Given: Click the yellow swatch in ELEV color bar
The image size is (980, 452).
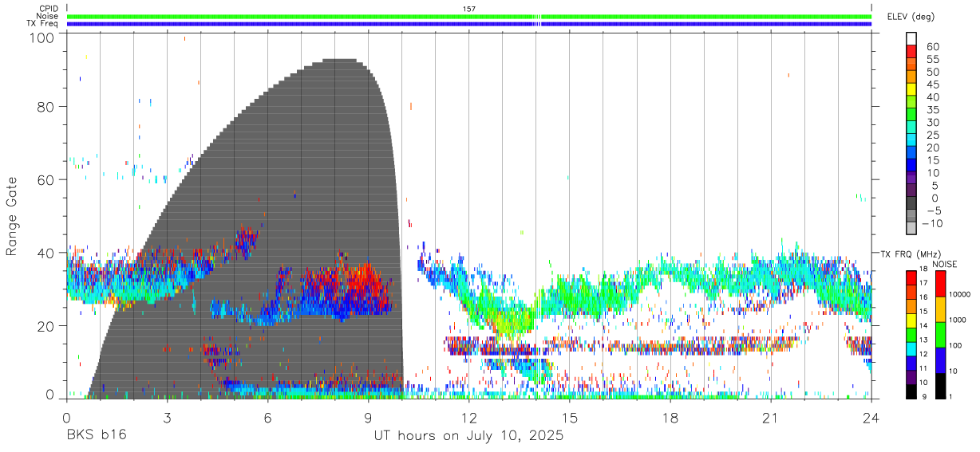Looking at the screenshot, I should click(912, 88).
